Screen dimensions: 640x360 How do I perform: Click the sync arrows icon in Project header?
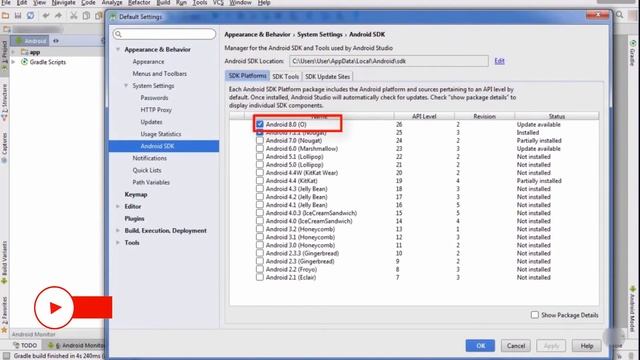pos(56,41)
